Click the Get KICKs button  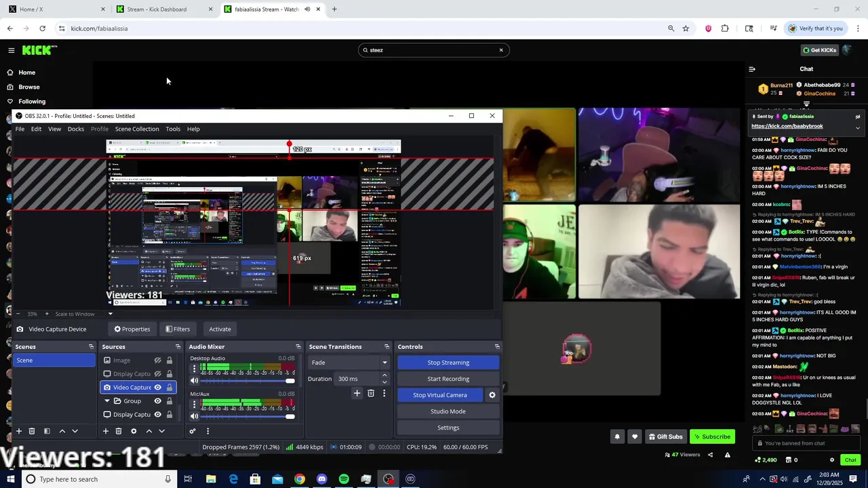[819, 50]
